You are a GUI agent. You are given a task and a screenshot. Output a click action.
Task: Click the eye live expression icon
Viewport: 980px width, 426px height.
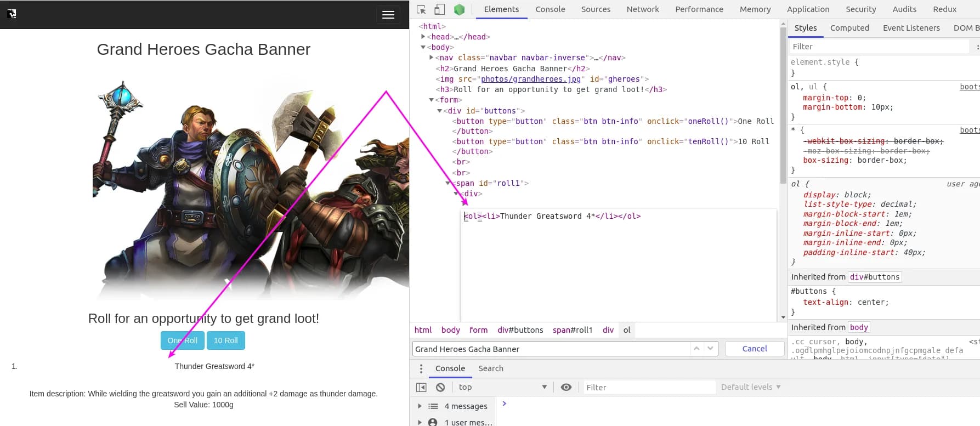click(x=566, y=387)
